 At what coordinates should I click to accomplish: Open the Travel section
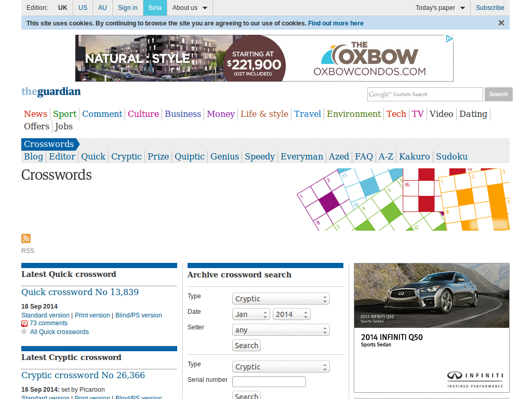point(308,114)
